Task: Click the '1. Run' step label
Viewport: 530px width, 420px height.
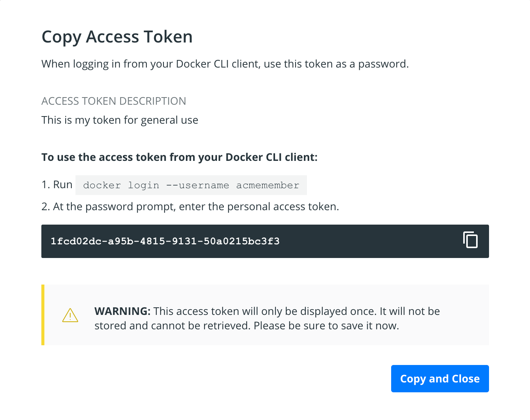Action: pyautogui.click(x=57, y=185)
